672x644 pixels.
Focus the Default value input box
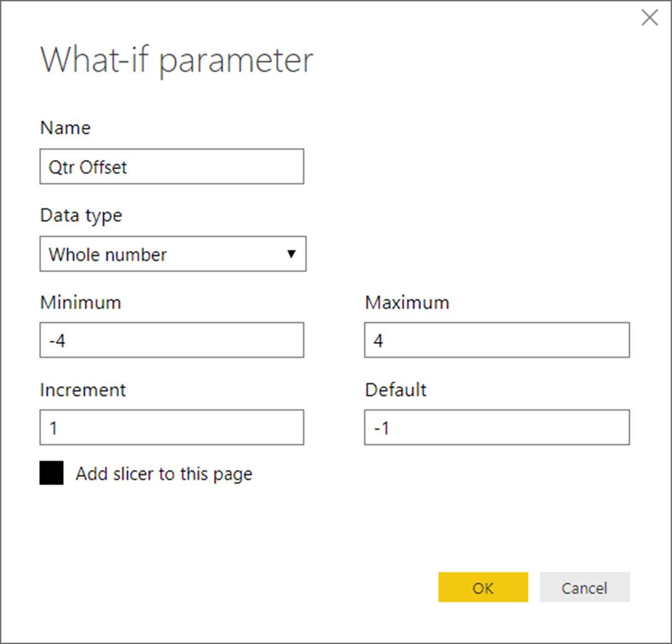[x=497, y=428]
